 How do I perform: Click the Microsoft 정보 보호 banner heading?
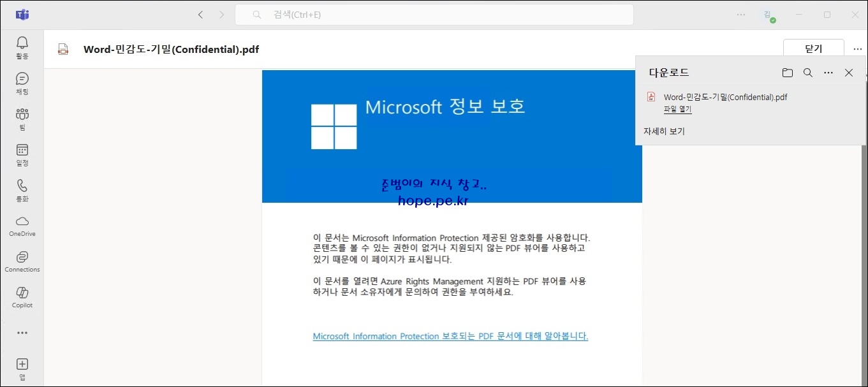(x=445, y=106)
